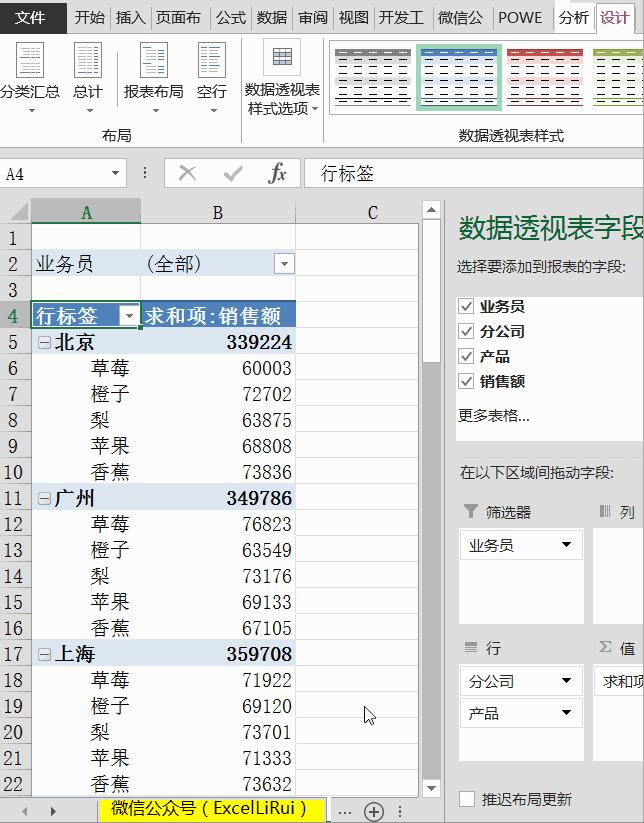This screenshot has height=823, width=644.
Task: Apply the gray pivot table style thumbnail
Action: pyautogui.click(x=373, y=78)
